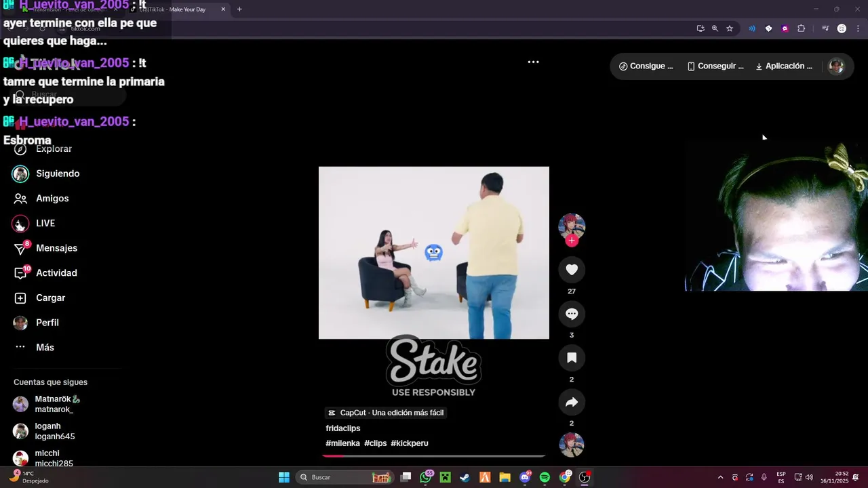Open File Explorer from the taskbar

click(x=505, y=477)
